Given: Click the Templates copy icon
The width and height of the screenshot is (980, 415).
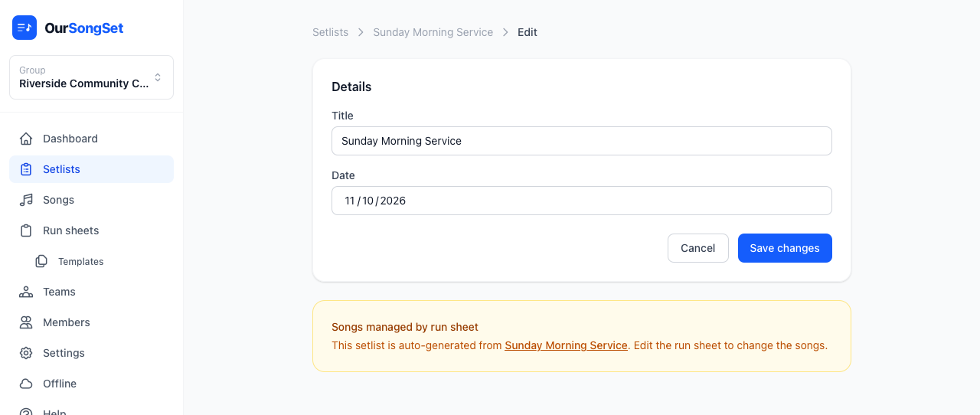Looking at the screenshot, I should coord(41,261).
